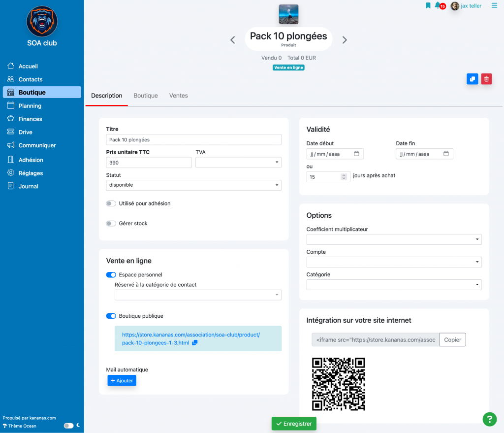504x433 pixels.
Task: Click jax teller username
Action: 471,6
